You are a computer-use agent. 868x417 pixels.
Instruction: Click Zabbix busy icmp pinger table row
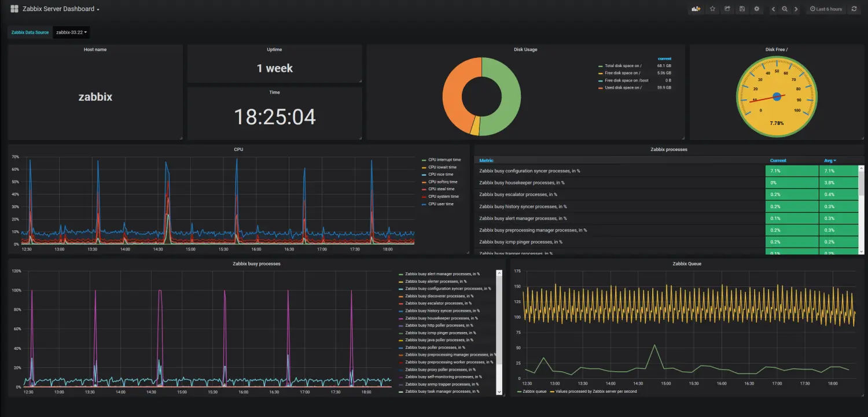click(x=666, y=242)
